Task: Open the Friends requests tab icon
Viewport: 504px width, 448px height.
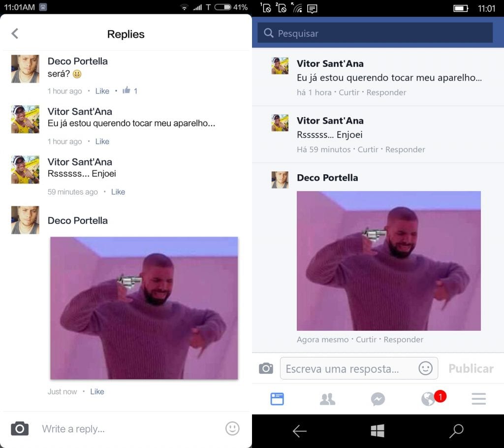Action: [x=327, y=399]
